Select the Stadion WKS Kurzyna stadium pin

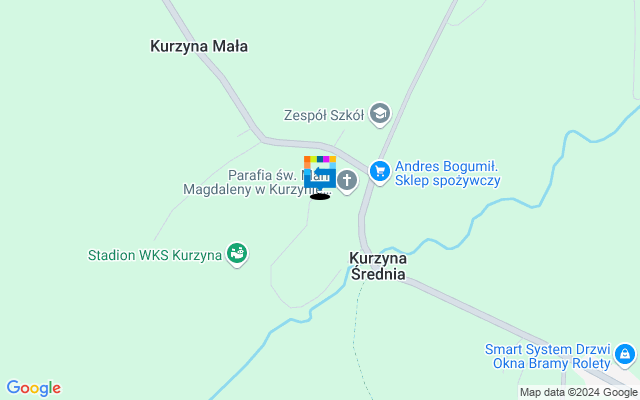[x=237, y=254]
